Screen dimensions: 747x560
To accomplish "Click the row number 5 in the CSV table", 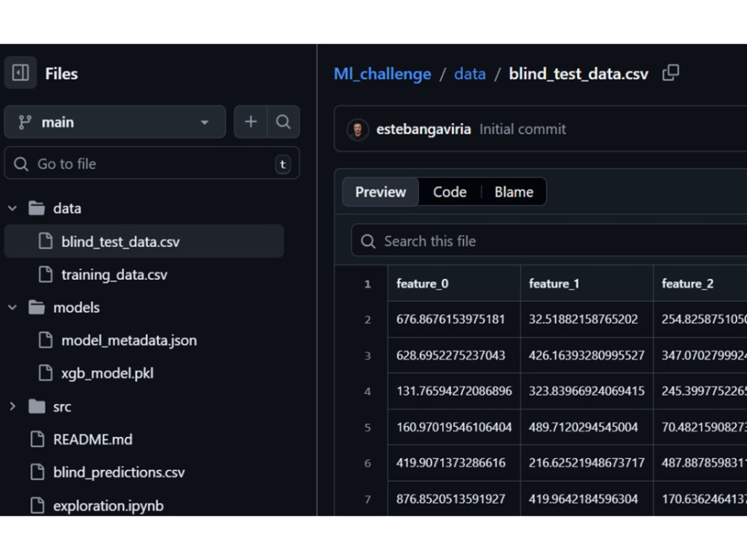I will (x=368, y=427).
